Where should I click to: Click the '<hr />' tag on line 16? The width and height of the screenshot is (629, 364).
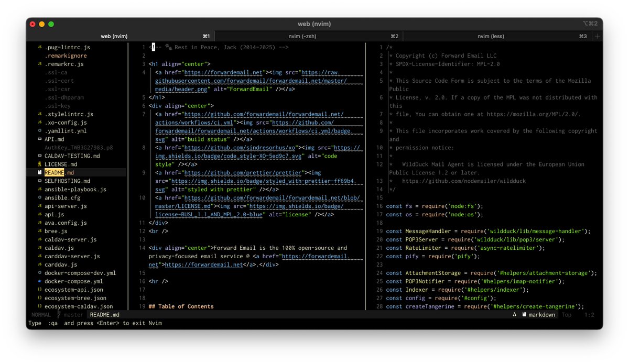click(x=158, y=281)
